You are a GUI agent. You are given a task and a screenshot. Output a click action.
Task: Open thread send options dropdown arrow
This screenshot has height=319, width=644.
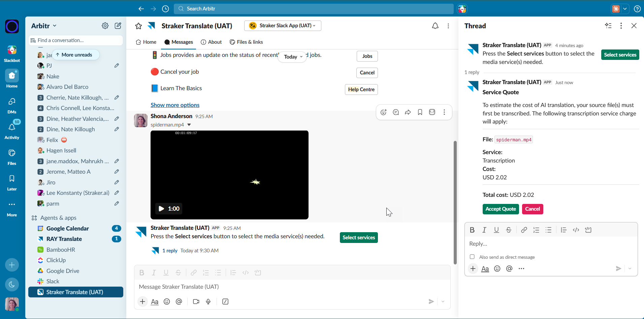tap(630, 269)
